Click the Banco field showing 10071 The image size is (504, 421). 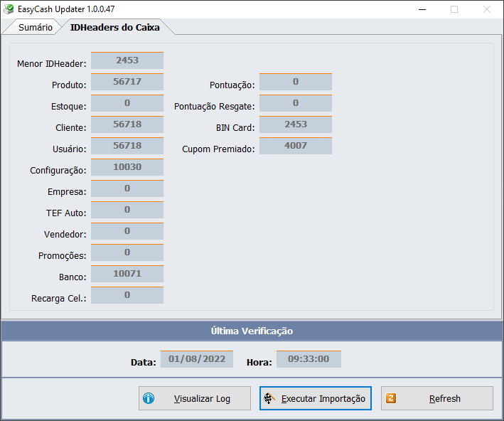[x=127, y=274]
